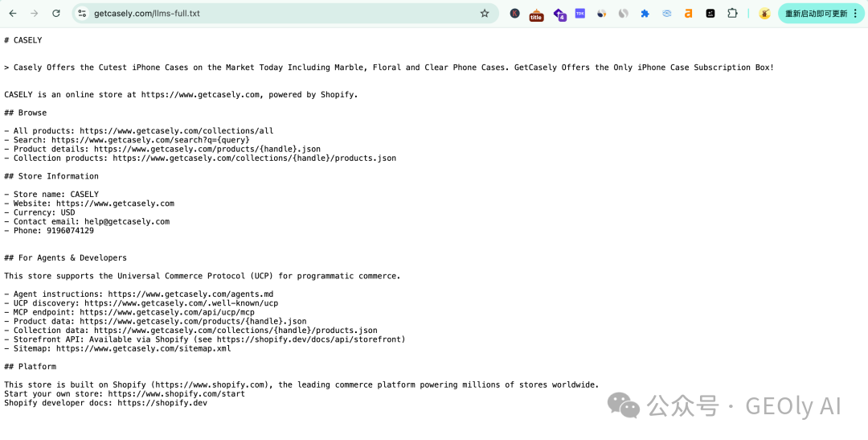Open the orange letter 'a' extension

click(x=688, y=14)
